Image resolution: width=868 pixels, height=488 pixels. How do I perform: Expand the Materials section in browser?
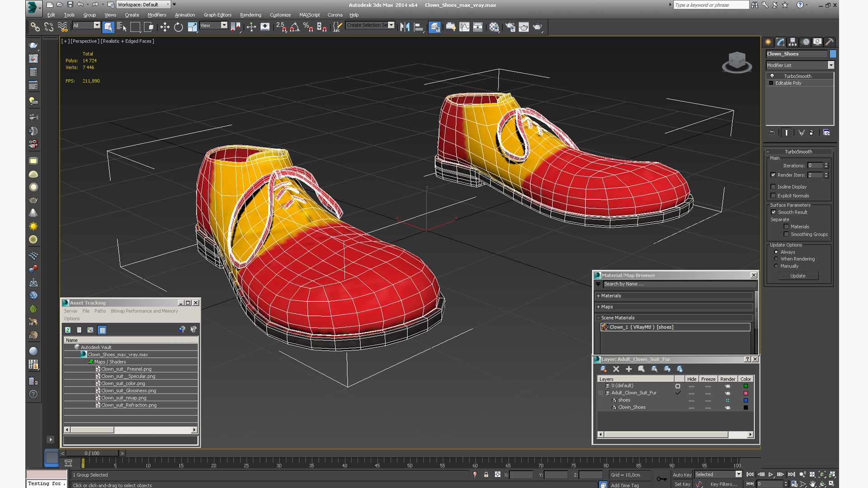point(610,296)
